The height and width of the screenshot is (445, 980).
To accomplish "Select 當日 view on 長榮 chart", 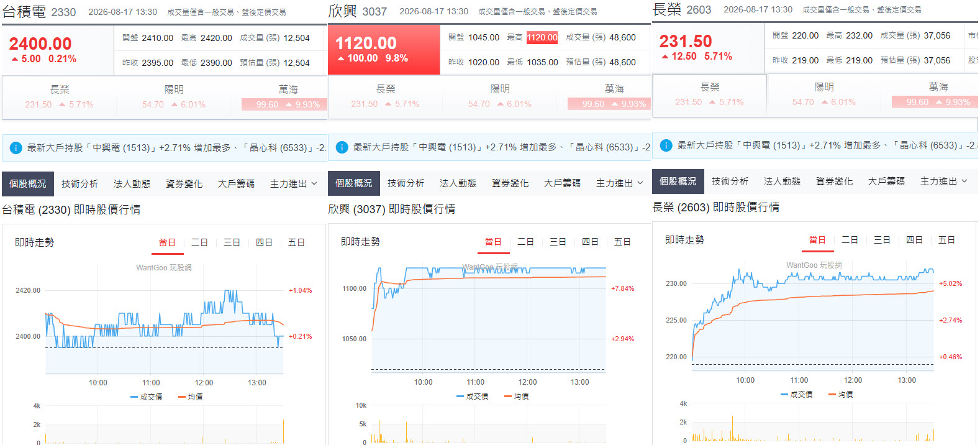I will [x=818, y=240].
